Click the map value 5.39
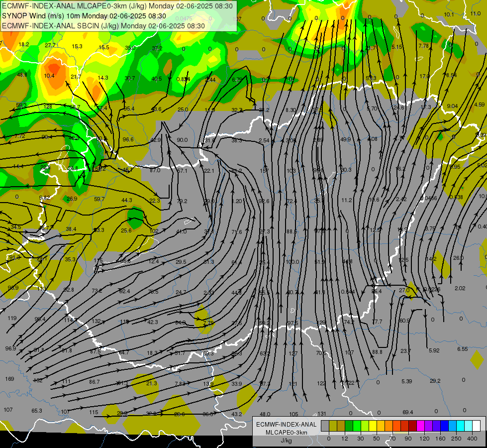This screenshot has width=487, height=448. point(406,381)
